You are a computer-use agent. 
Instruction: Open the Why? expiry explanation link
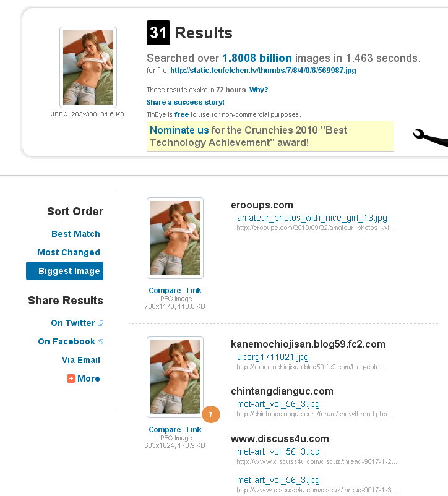pos(259,90)
